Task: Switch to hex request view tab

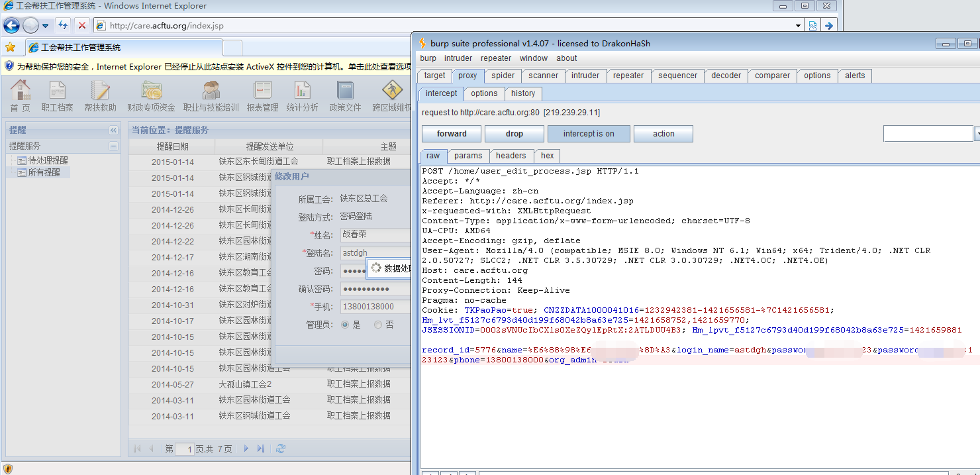Action: coord(548,156)
